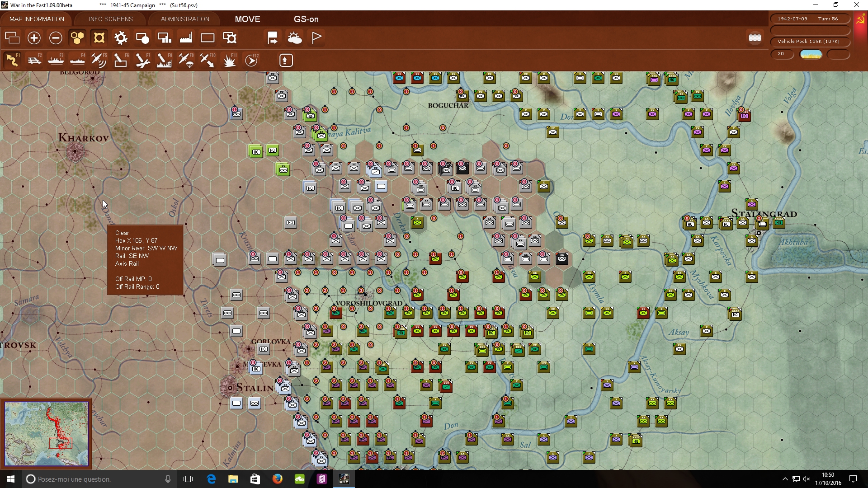The image size is (868, 488).
Task: Select the green HQ unit near Kharkov
Action: click(256, 151)
